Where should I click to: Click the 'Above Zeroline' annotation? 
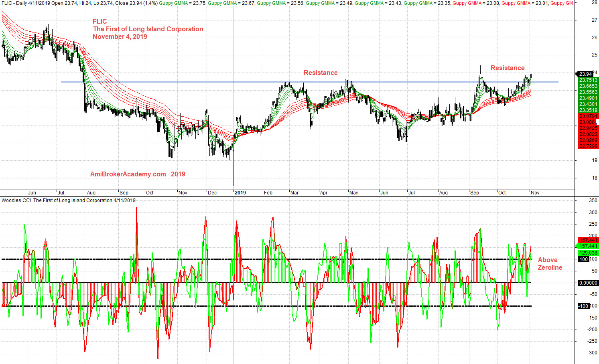550,264
